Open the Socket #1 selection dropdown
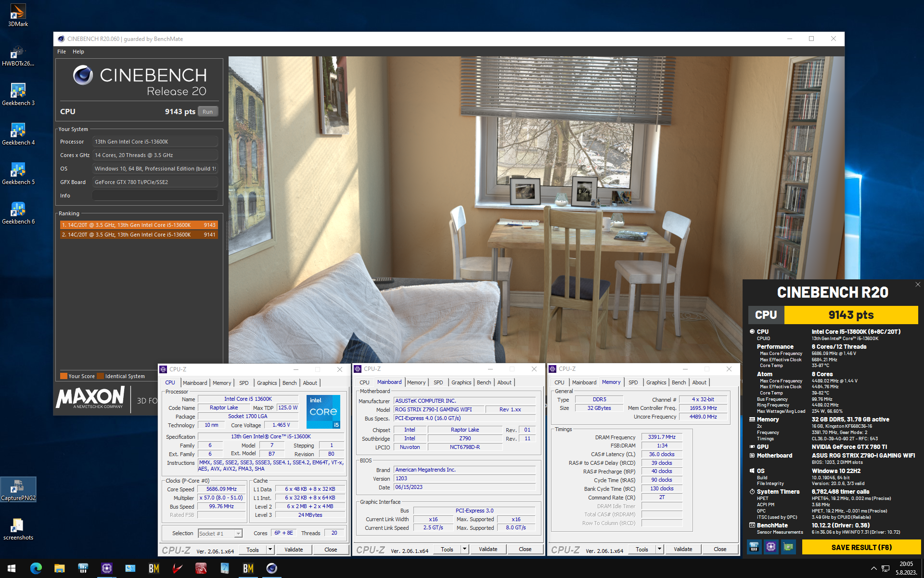The image size is (924, 578). [220, 533]
